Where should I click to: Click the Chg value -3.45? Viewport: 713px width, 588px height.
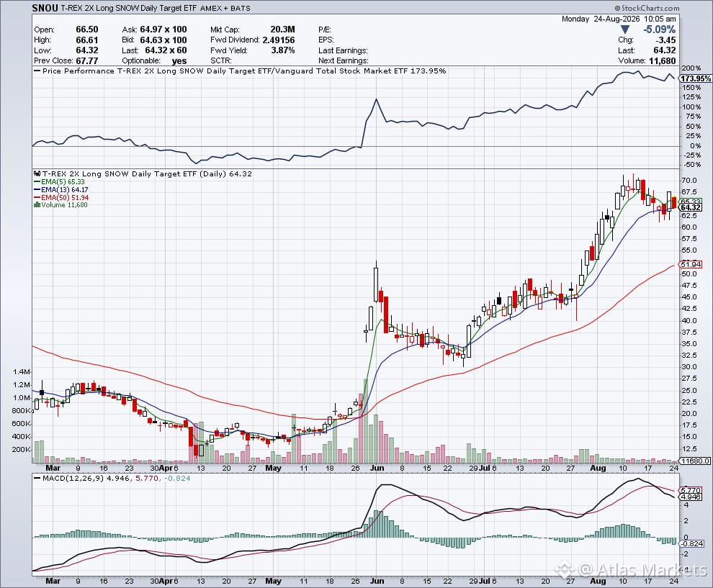666,40
